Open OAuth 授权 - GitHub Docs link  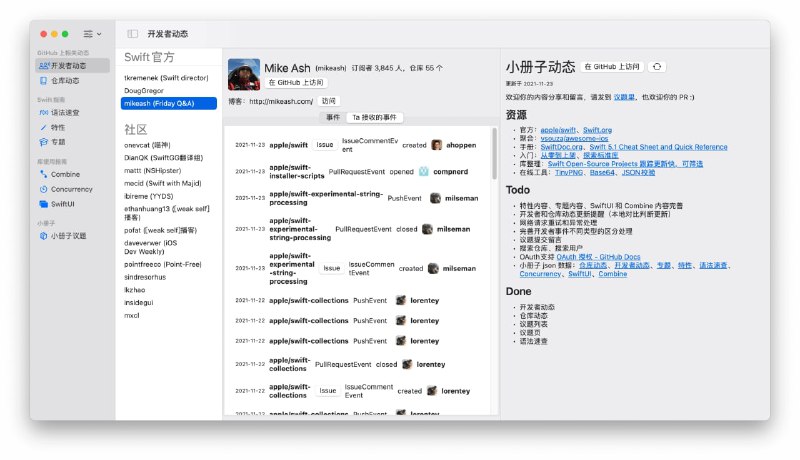(598, 257)
